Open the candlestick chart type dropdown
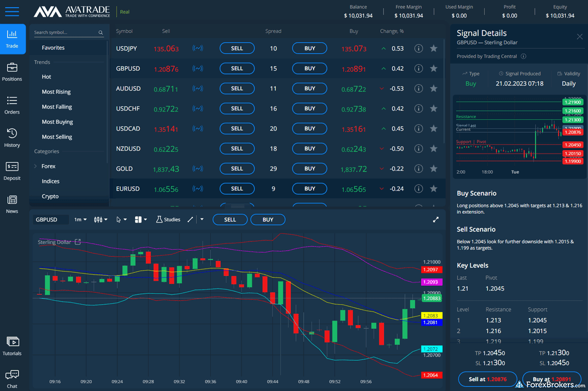This screenshot has height=391, width=588. click(101, 219)
